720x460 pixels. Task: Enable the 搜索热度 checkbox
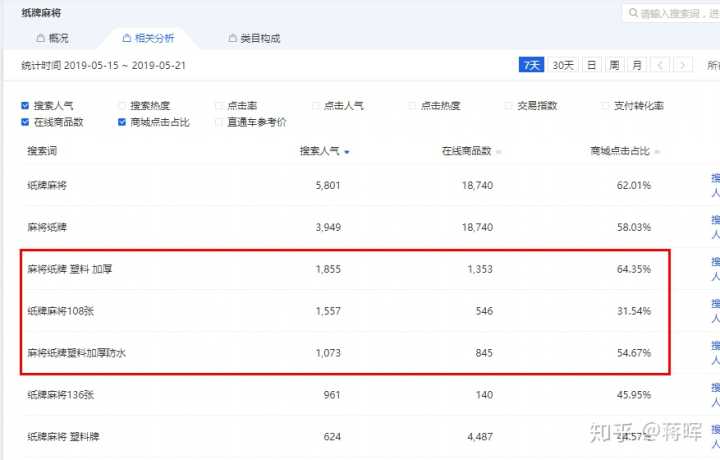coord(122,105)
